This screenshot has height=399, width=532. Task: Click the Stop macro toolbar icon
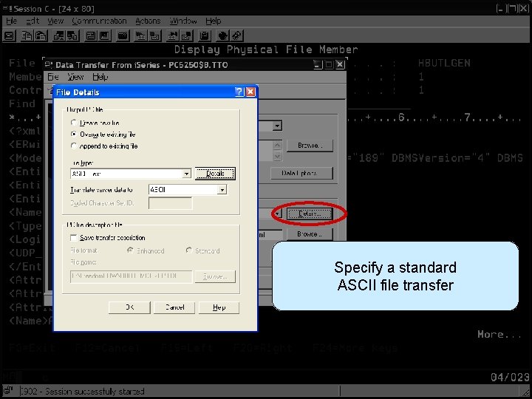[x=154, y=35]
